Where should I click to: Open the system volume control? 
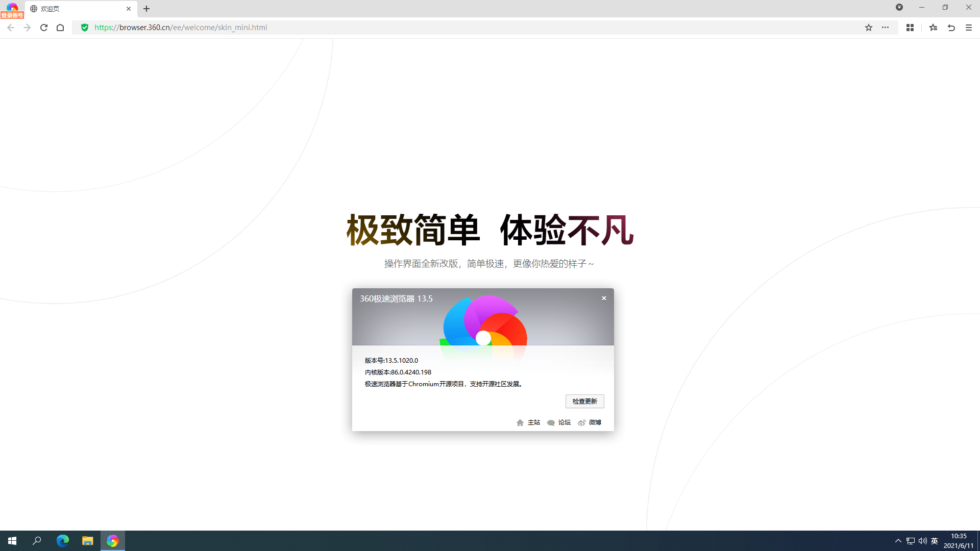922,541
